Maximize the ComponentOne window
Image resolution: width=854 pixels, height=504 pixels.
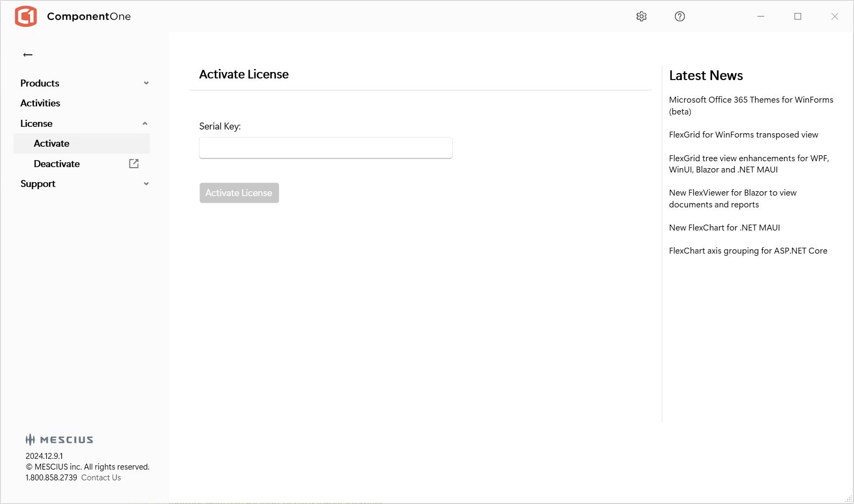point(798,17)
